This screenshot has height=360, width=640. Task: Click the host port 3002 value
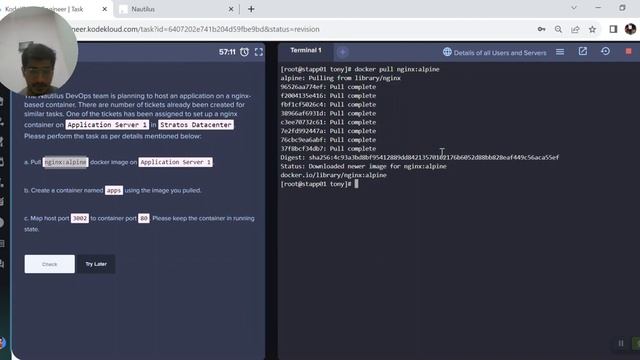[x=80, y=218]
